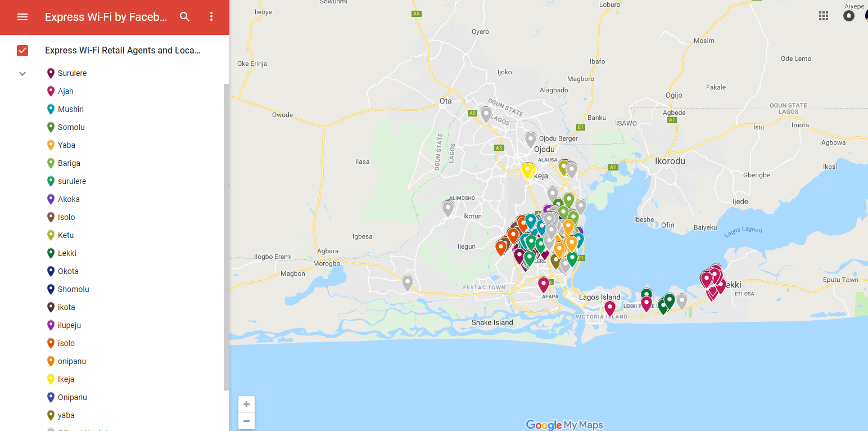Click the lowercase 'surulere' entry label

(x=72, y=181)
